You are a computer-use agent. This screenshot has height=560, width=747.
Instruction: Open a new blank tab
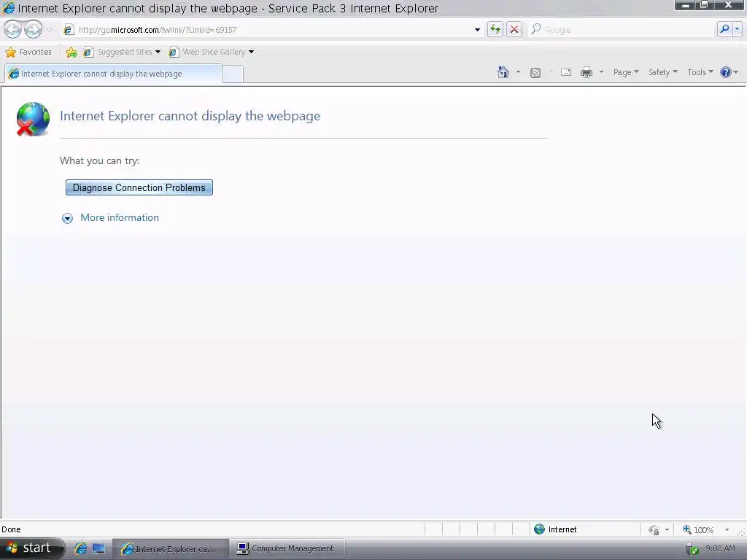coord(233,74)
